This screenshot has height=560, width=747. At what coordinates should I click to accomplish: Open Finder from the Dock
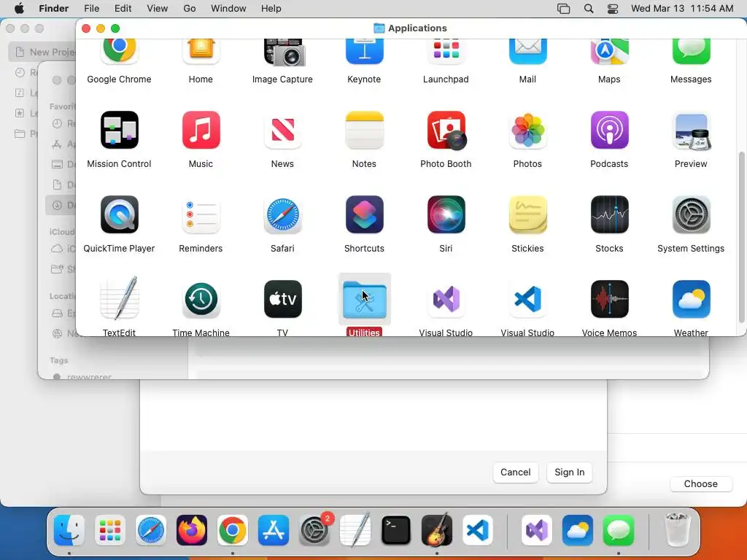tap(69, 530)
